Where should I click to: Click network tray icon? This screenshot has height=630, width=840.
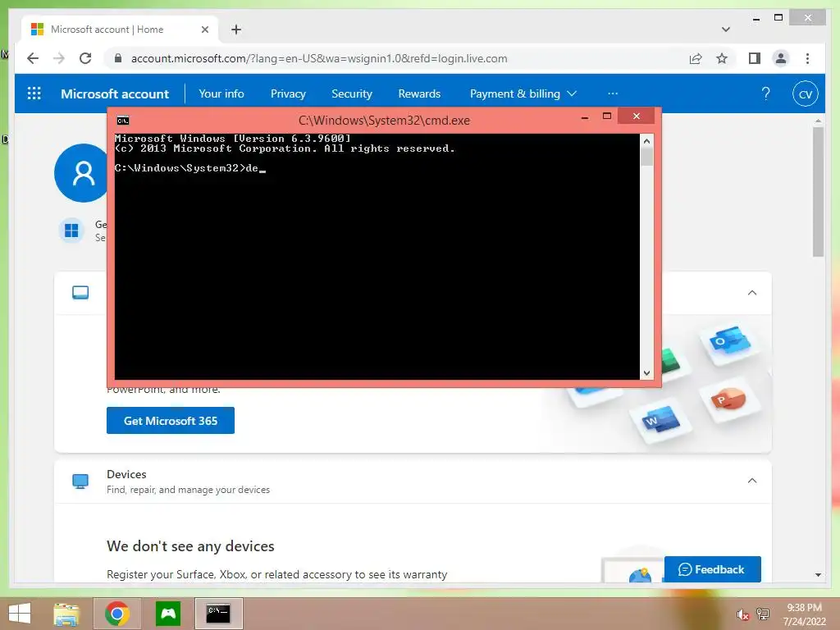click(763, 614)
